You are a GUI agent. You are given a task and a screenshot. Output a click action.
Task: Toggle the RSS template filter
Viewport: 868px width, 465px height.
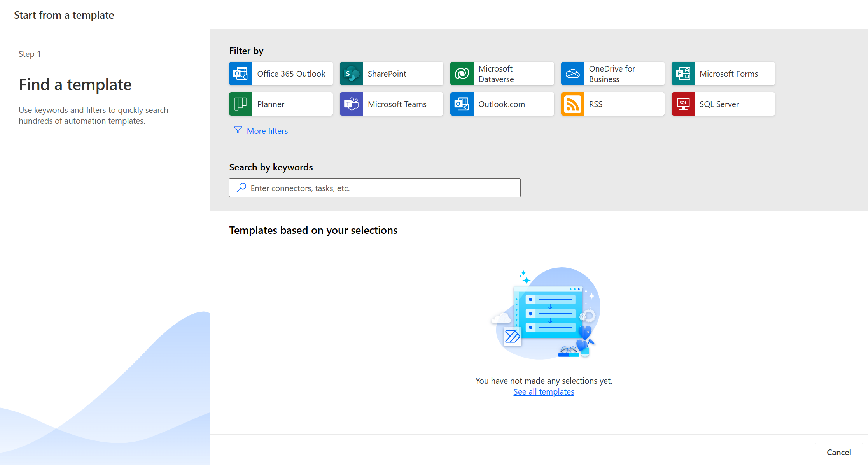(612, 104)
